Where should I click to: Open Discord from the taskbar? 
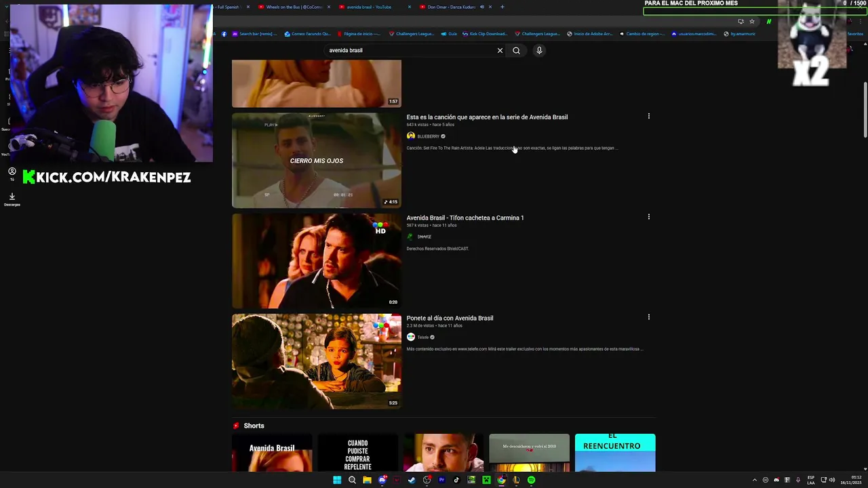[x=382, y=480]
